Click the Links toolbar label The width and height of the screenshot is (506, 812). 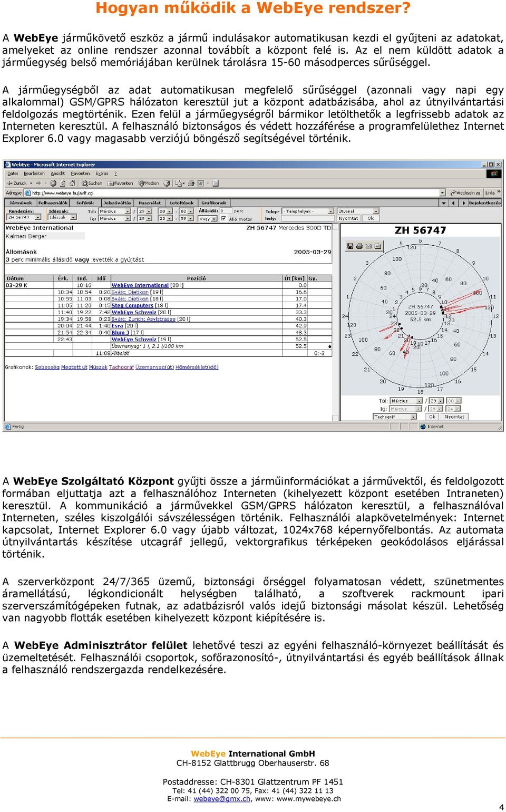pos(490,192)
